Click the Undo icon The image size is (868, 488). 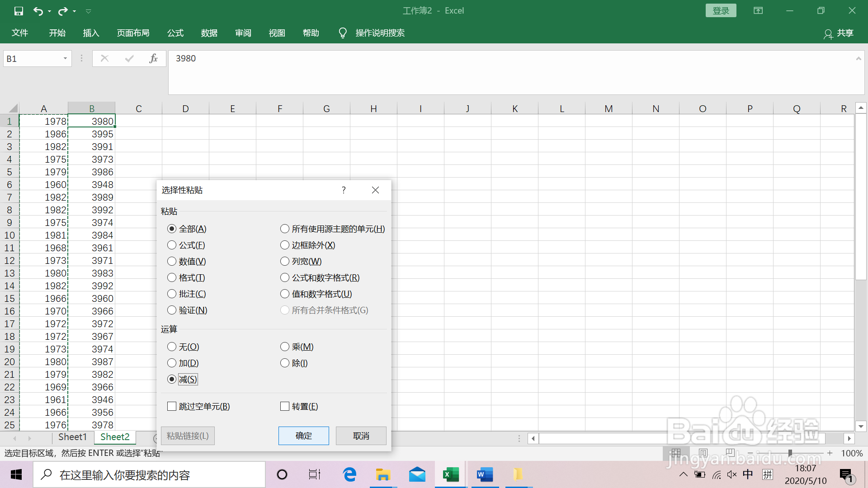coord(38,11)
